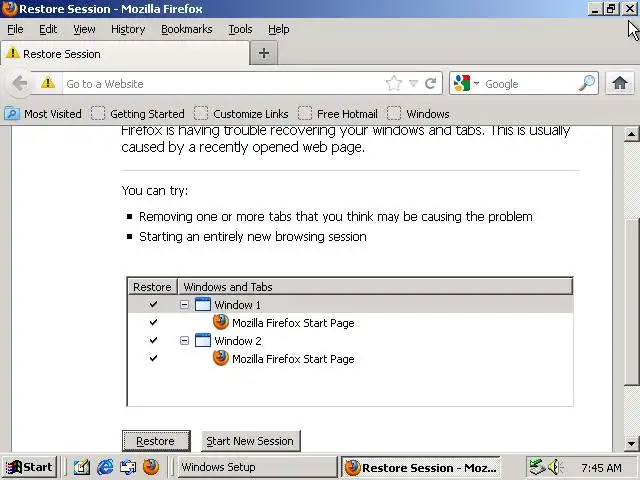Click the Back arrow navigation button
640x480 pixels.
click(19, 84)
